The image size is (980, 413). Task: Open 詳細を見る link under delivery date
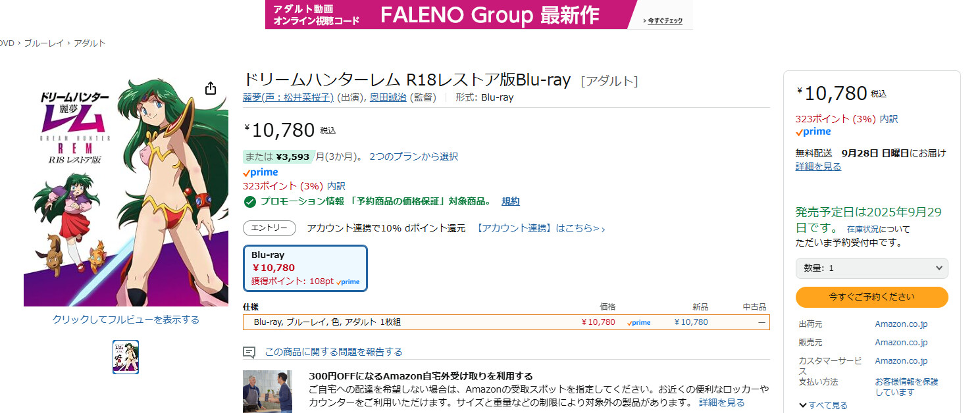click(818, 167)
